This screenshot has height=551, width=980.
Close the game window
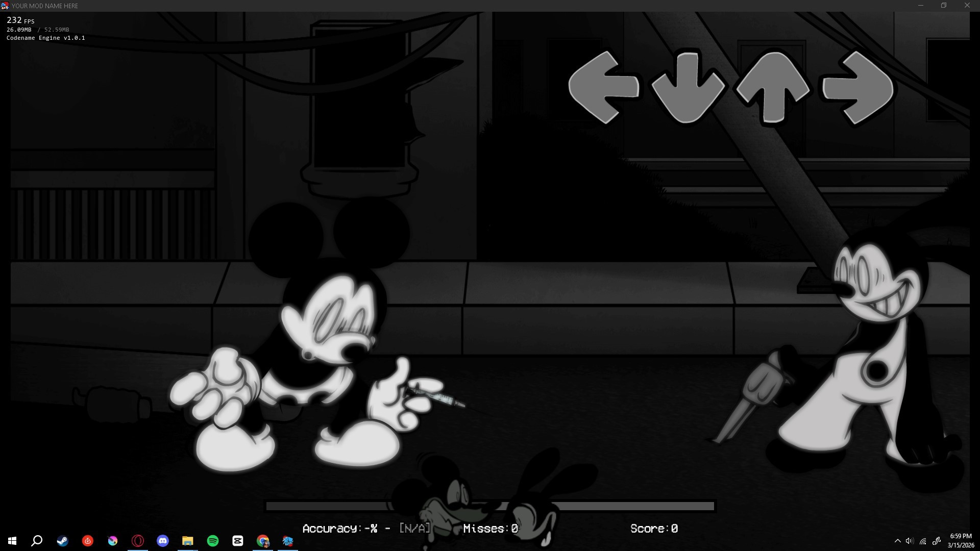(x=967, y=6)
